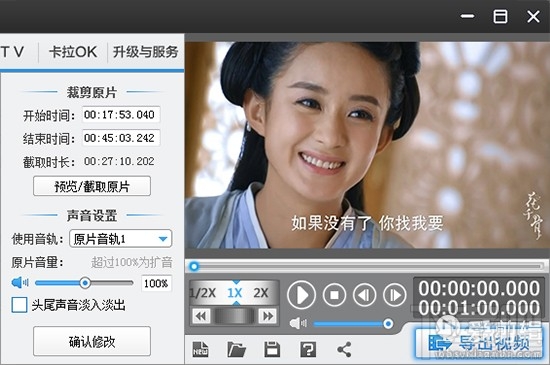Click the 裁剪原片 section heading
This screenshot has width=550, height=365.
click(92, 93)
